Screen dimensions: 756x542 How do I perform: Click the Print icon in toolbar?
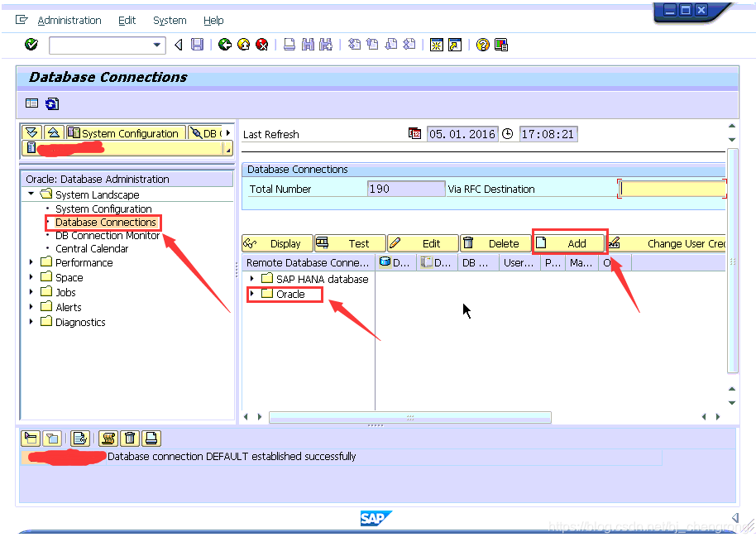point(289,45)
